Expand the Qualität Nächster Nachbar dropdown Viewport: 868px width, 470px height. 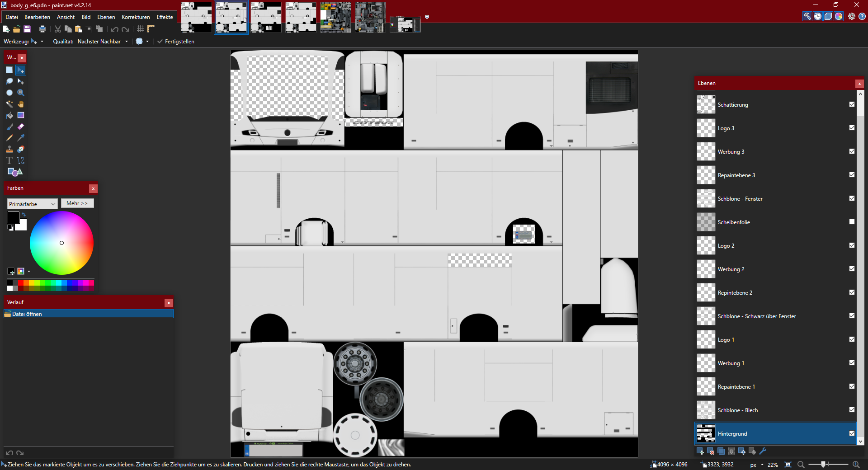click(103, 42)
